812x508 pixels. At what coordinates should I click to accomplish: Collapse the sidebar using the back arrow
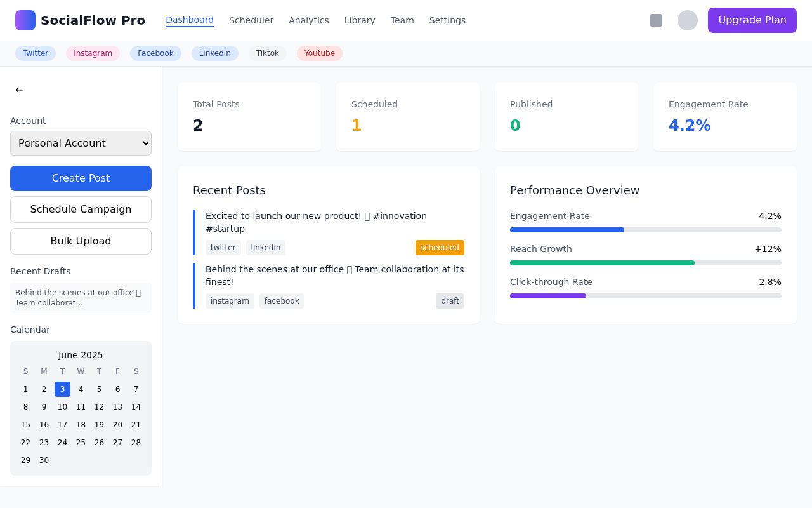point(19,90)
